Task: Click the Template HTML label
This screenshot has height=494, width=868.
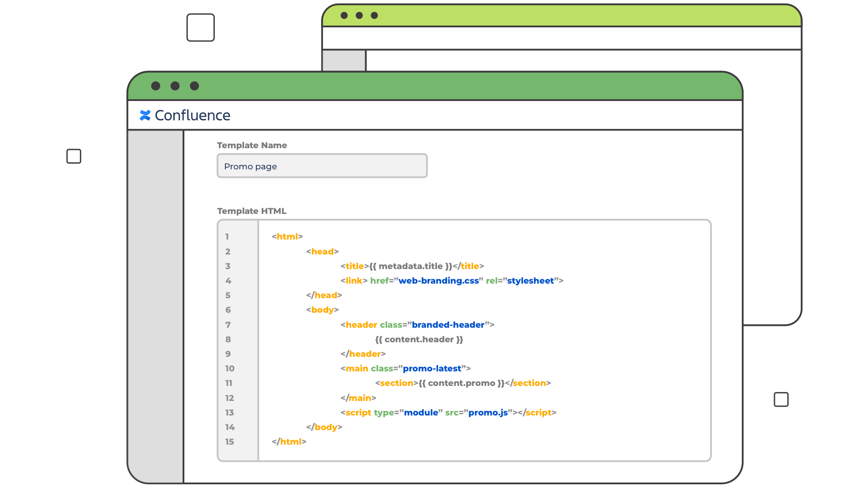Action: [252, 211]
